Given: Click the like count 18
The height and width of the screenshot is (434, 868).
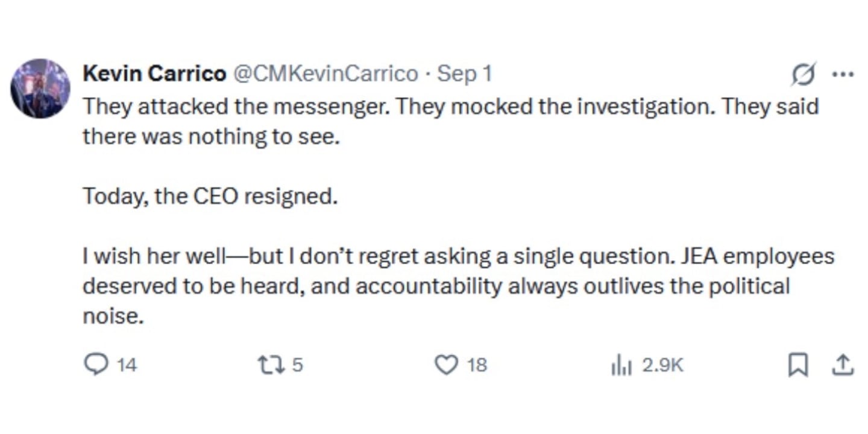Looking at the screenshot, I should click(x=477, y=365).
